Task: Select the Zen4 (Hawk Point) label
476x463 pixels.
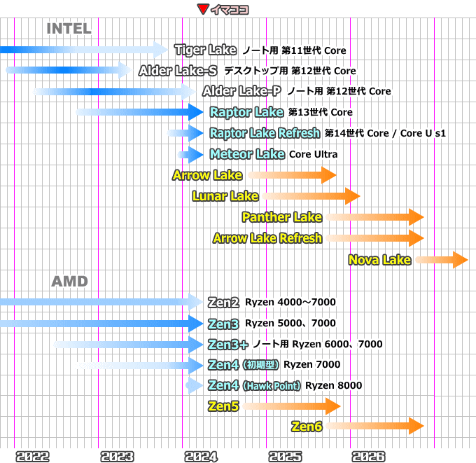Action: (254, 385)
